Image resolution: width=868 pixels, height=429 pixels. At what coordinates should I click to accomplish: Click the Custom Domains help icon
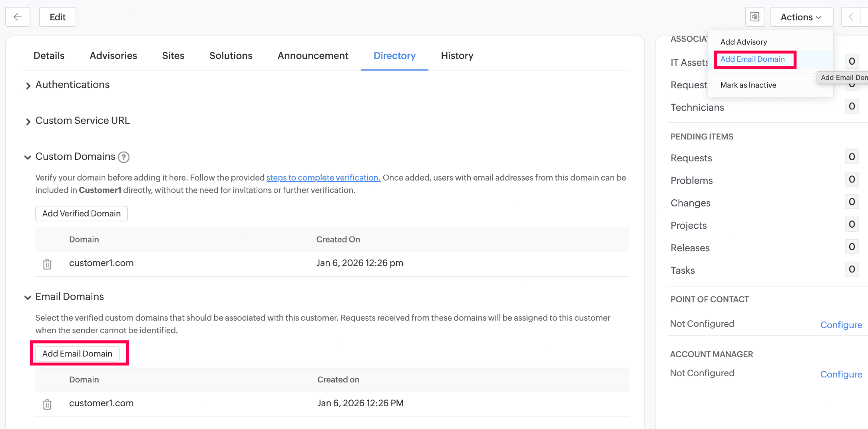[124, 157]
